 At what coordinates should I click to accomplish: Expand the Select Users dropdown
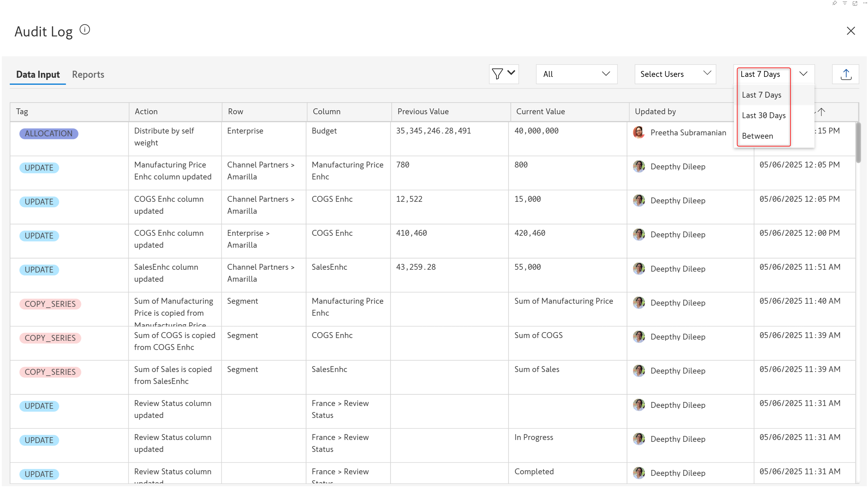coord(675,74)
